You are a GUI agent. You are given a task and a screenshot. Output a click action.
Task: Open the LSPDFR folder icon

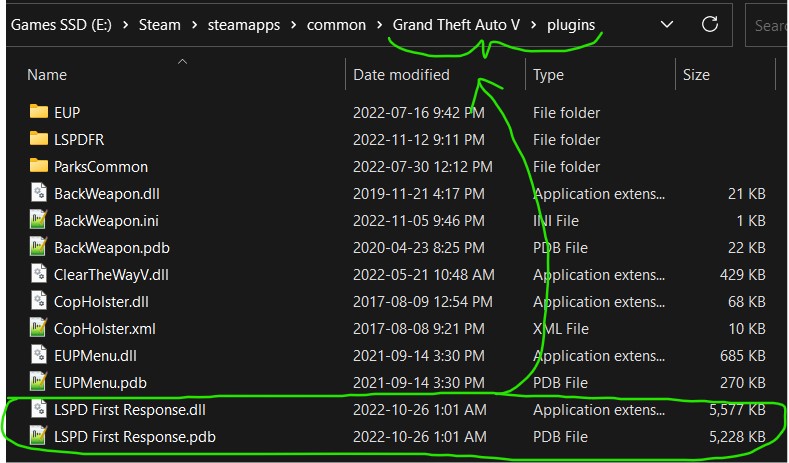click(39, 139)
